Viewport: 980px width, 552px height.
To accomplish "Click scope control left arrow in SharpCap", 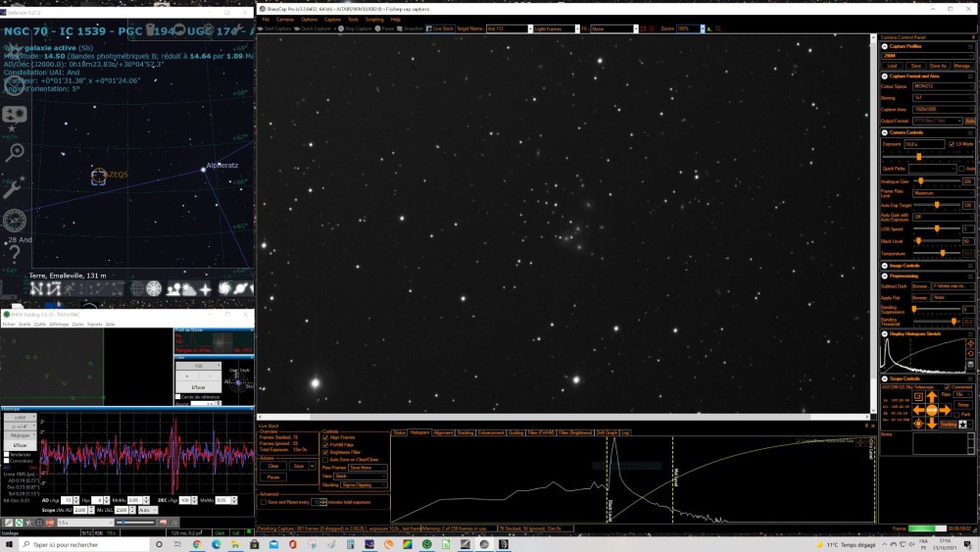I will [x=918, y=410].
